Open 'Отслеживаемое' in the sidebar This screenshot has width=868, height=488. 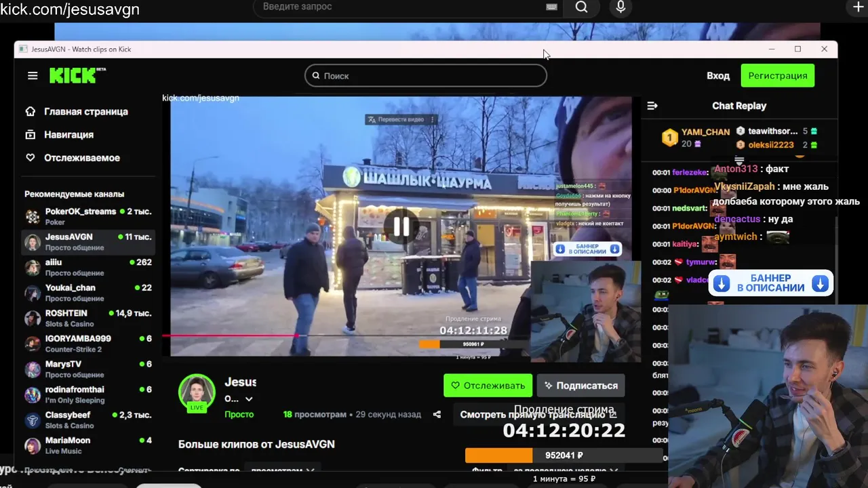82,157
